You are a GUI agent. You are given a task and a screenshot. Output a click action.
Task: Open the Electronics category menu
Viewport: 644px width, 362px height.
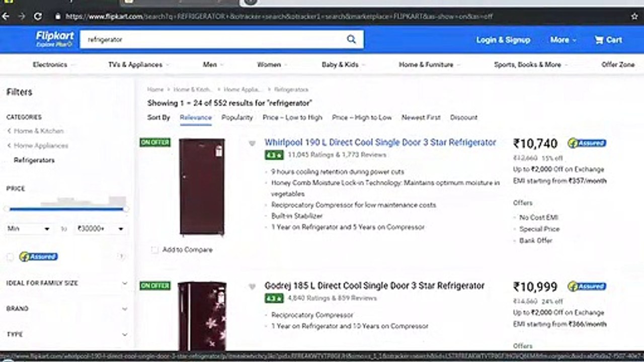click(x=53, y=64)
